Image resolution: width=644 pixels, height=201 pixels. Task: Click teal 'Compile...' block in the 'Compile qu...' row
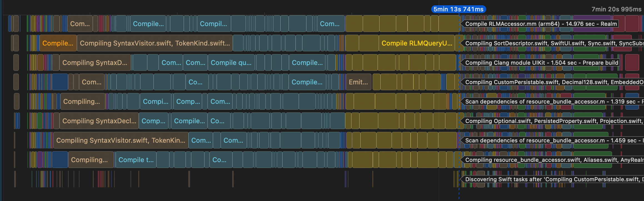tap(308, 62)
